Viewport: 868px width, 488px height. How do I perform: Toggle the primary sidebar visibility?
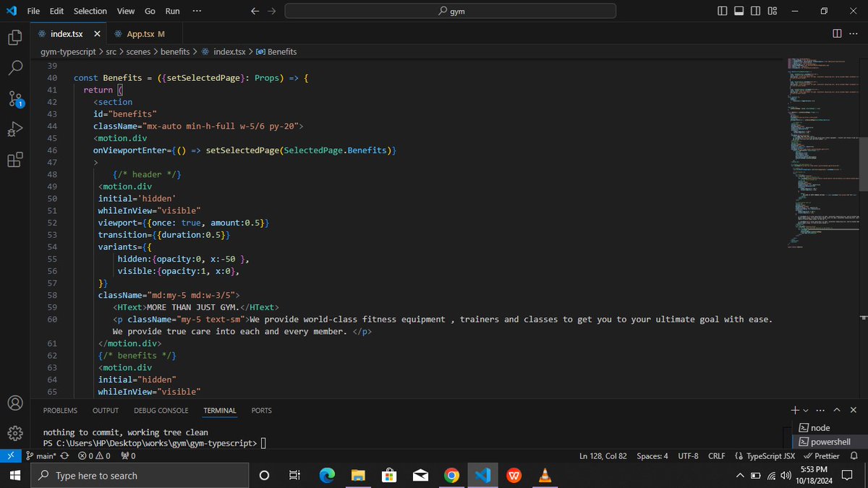coord(723,10)
